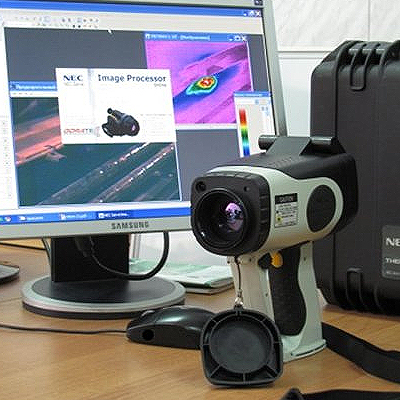Viewport: 400px width, 400px height.
Task: Click the purple thermal image window title bar
Action: 197,37
